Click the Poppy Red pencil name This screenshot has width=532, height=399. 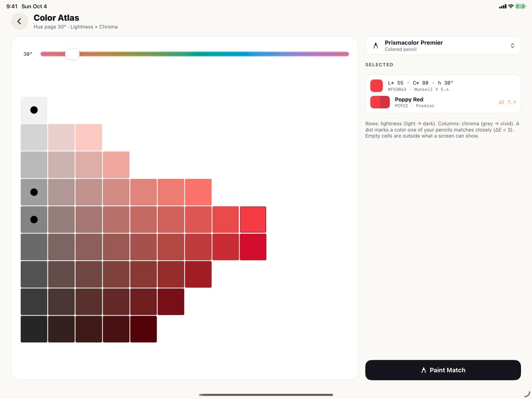(409, 99)
